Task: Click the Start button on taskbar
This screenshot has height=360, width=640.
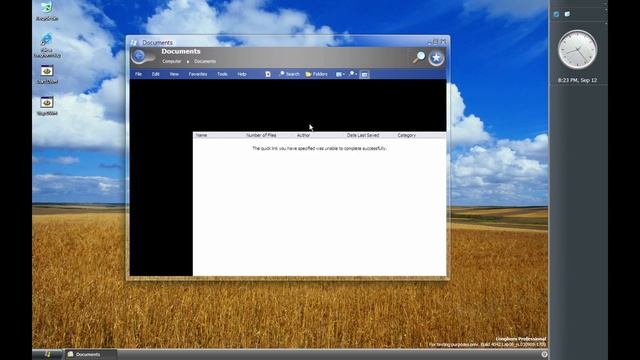Action: [47, 354]
